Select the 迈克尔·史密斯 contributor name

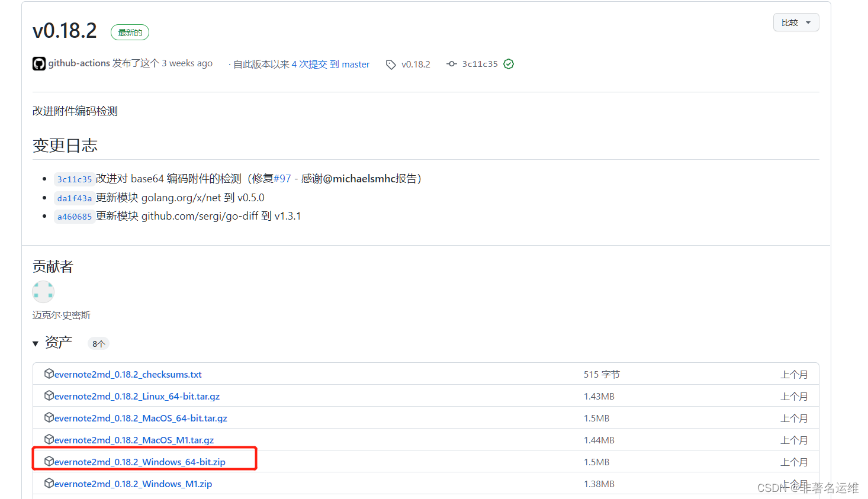(x=62, y=315)
